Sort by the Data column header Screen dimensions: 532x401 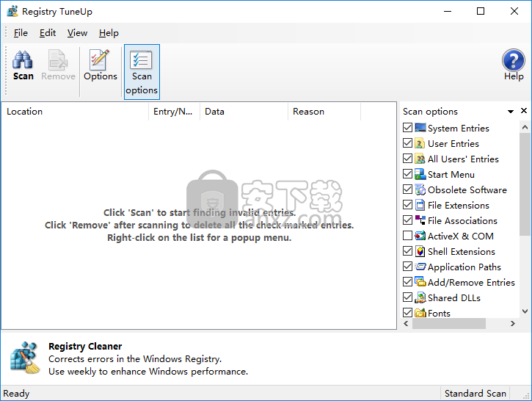pos(244,112)
